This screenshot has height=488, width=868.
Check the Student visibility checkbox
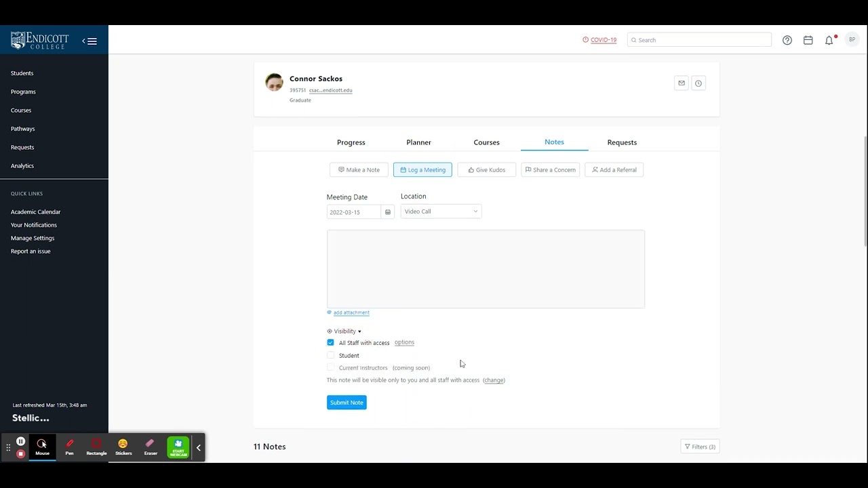tap(330, 355)
